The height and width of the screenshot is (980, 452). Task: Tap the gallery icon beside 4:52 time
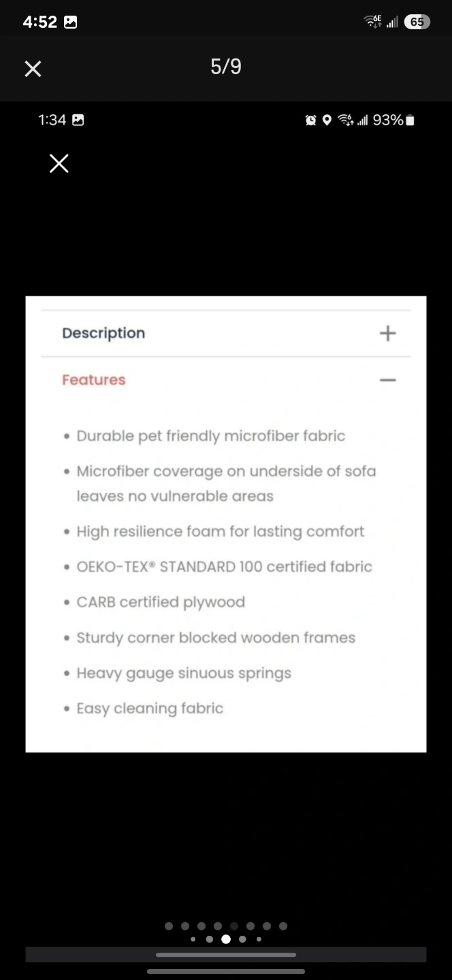70,22
